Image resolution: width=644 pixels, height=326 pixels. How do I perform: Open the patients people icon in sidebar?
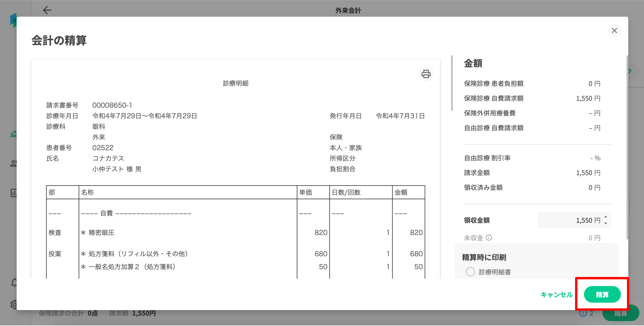click(14, 163)
